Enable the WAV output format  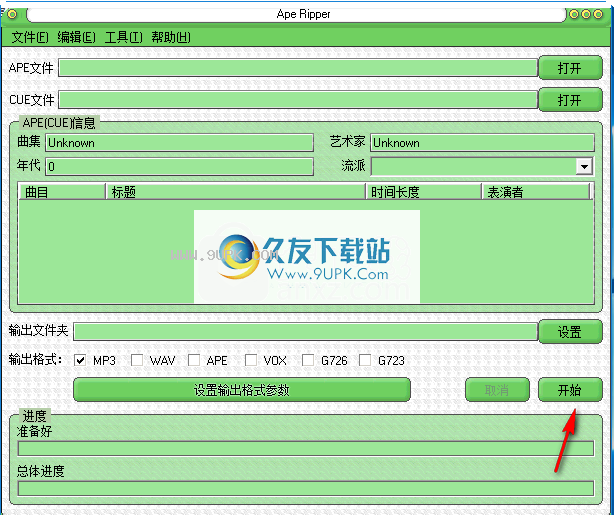point(137,360)
